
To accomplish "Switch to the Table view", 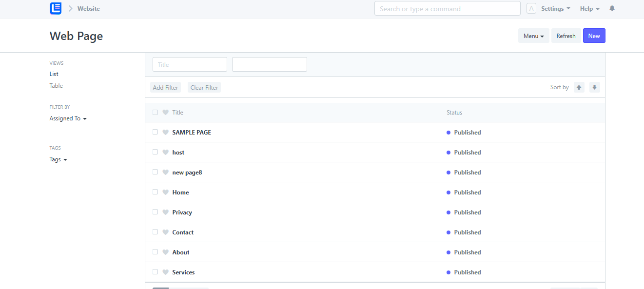I will pos(56,86).
